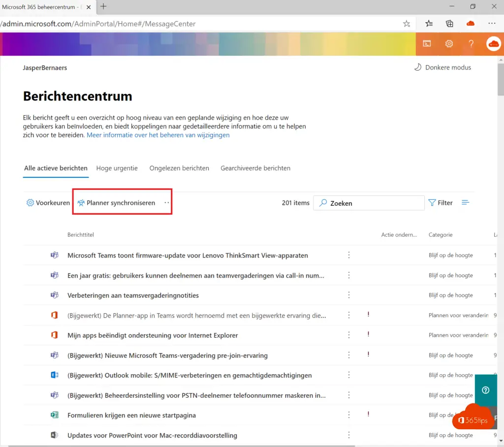Open the (Bijgewerkt) De Planner-app in Teams message
This screenshot has height=447, width=504.
197,316
